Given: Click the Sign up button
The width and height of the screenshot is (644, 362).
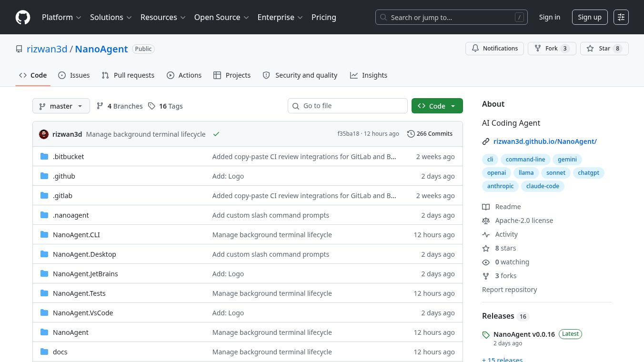Looking at the screenshot, I should click(x=590, y=17).
